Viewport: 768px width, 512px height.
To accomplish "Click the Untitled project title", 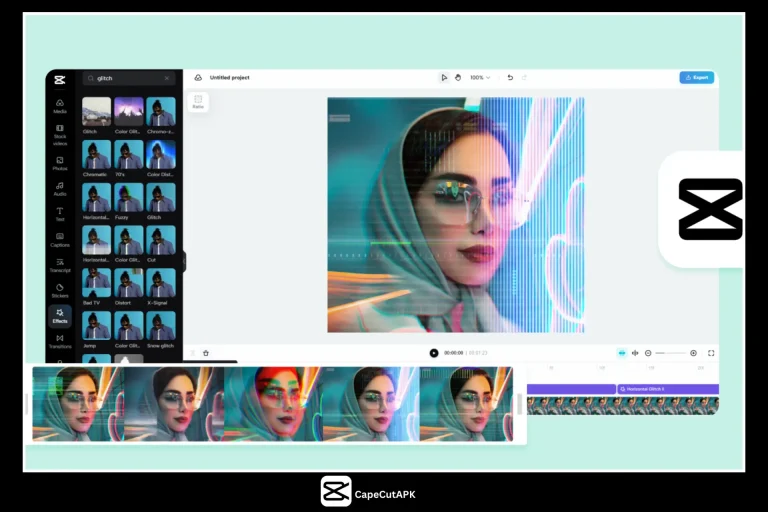I will pos(230,77).
